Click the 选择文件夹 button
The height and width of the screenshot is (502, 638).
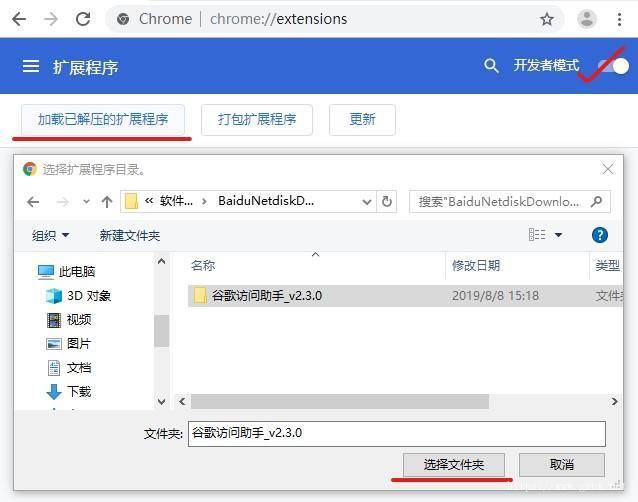coord(454,465)
